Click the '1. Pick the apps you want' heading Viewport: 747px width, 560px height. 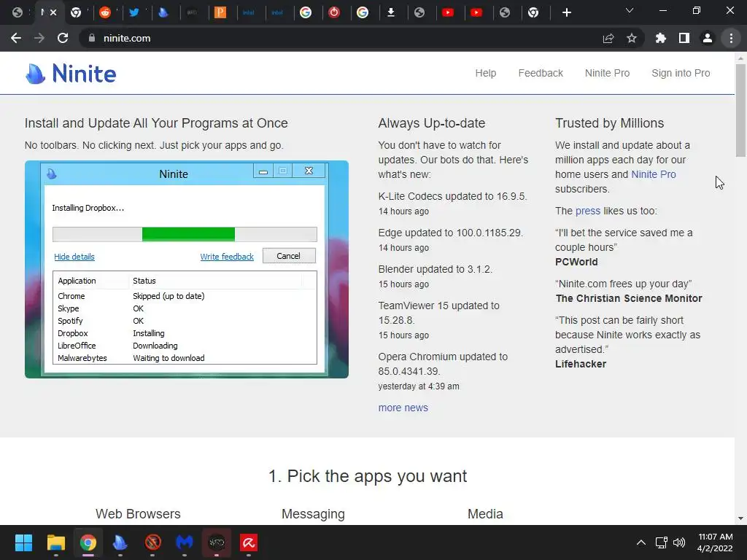(368, 476)
